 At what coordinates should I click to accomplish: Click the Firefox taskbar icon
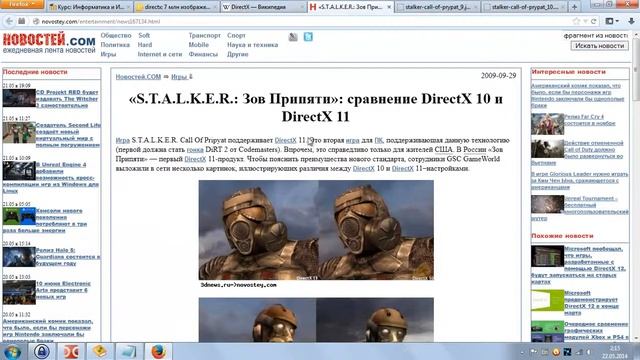tap(158, 351)
